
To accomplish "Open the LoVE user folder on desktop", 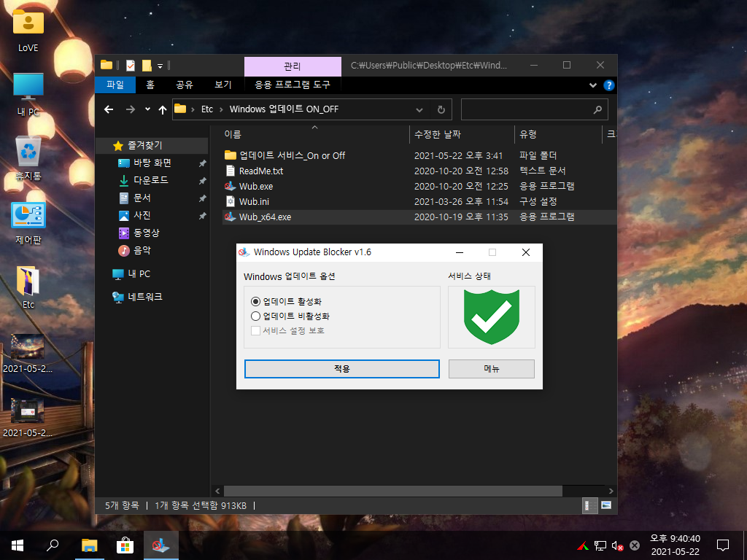I will click(28, 29).
